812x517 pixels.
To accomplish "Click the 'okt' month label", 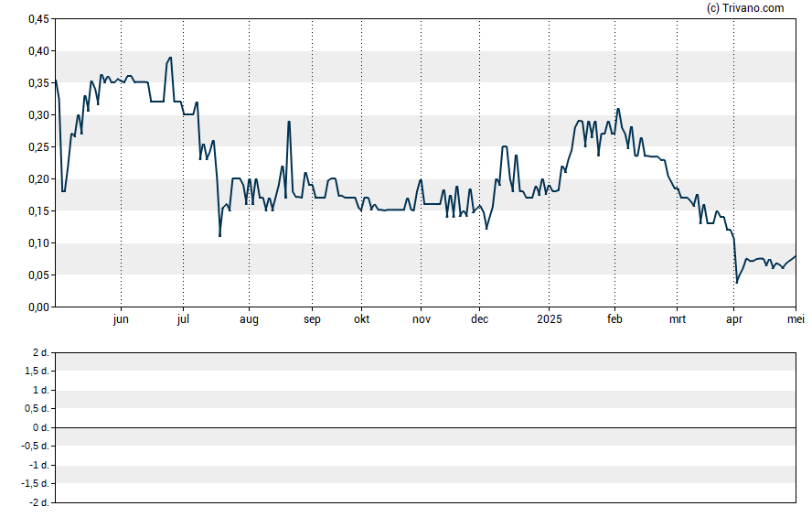I will (361, 319).
